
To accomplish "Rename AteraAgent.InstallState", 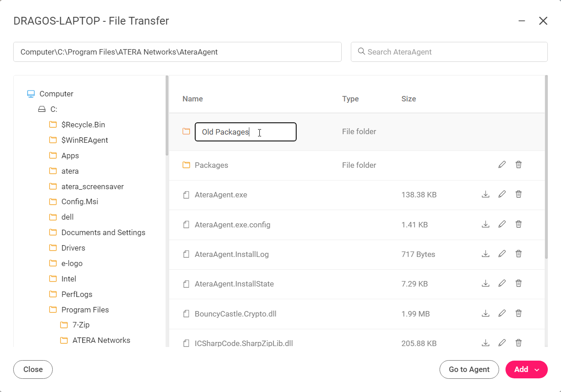I will 502,283.
